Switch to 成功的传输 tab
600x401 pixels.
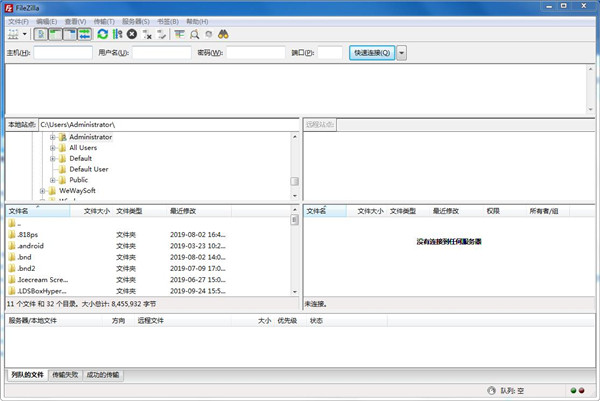[103, 375]
